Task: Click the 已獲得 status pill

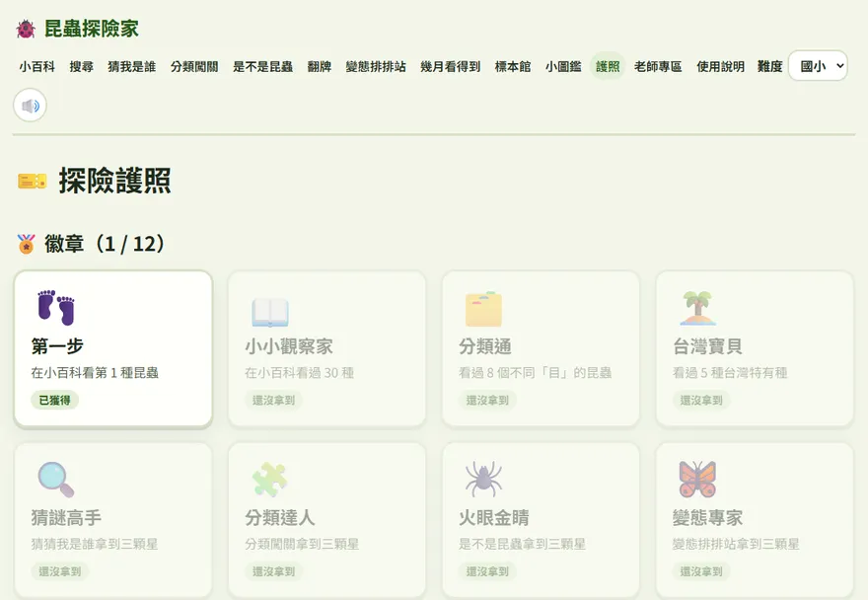Action: pyautogui.click(x=55, y=400)
